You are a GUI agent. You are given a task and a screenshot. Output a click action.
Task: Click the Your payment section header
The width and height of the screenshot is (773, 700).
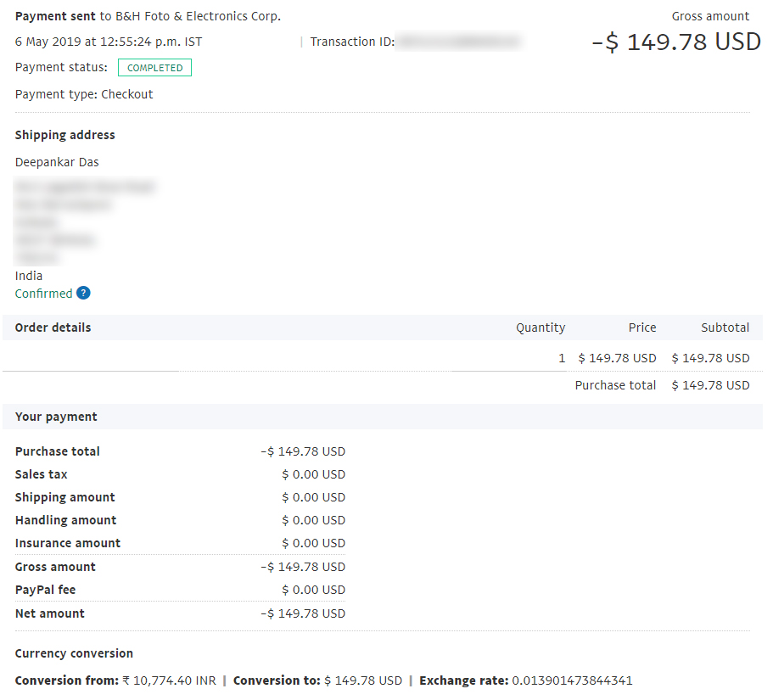click(56, 417)
